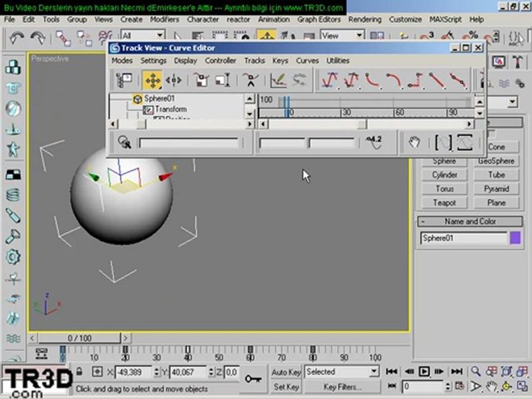The width and height of the screenshot is (532, 399).
Task: Click the Teapot primitive button
Action: tap(444, 203)
